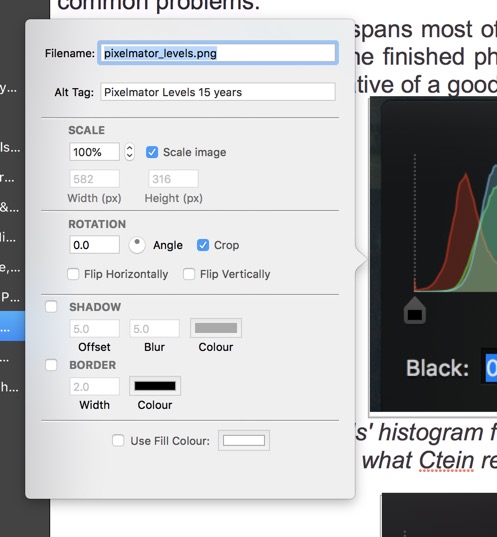Uncheck the Crop checkbox
Image resolution: width=497 pixels, height=537 pixels.
tap(203, 245)
